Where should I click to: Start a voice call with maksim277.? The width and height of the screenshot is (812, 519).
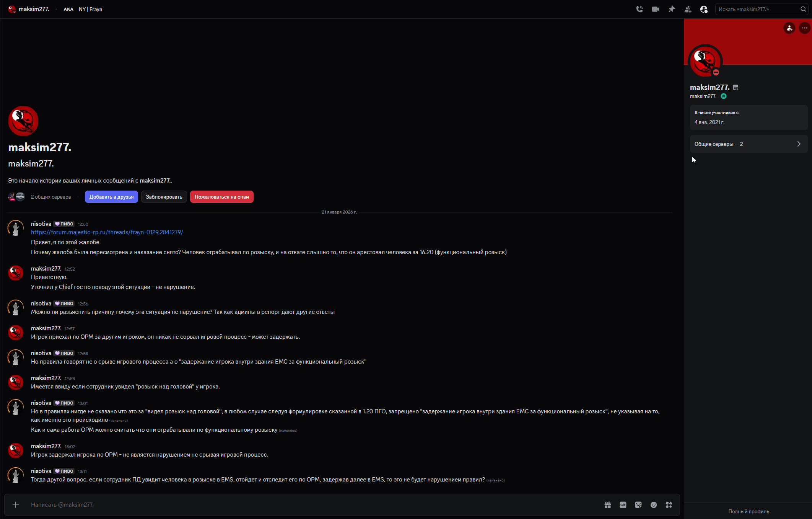click(640, 9)
